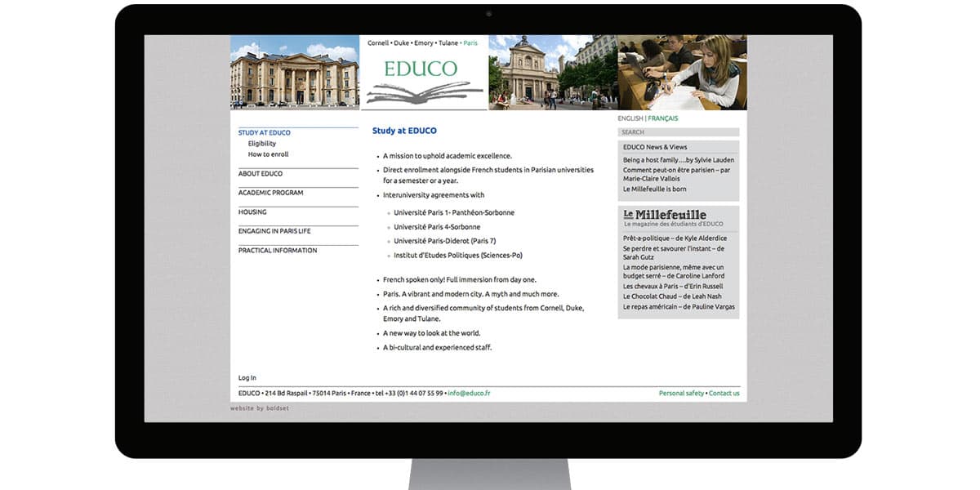Screen dimensions: 980x490
Task: Open Practical Information page
Action: coord(277,251)
